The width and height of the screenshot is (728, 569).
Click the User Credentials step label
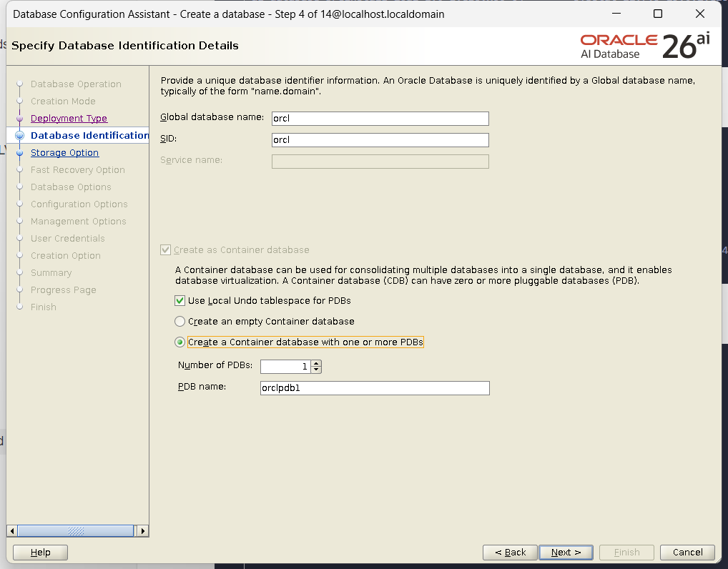pyautogui.click(x=68, y=239)
